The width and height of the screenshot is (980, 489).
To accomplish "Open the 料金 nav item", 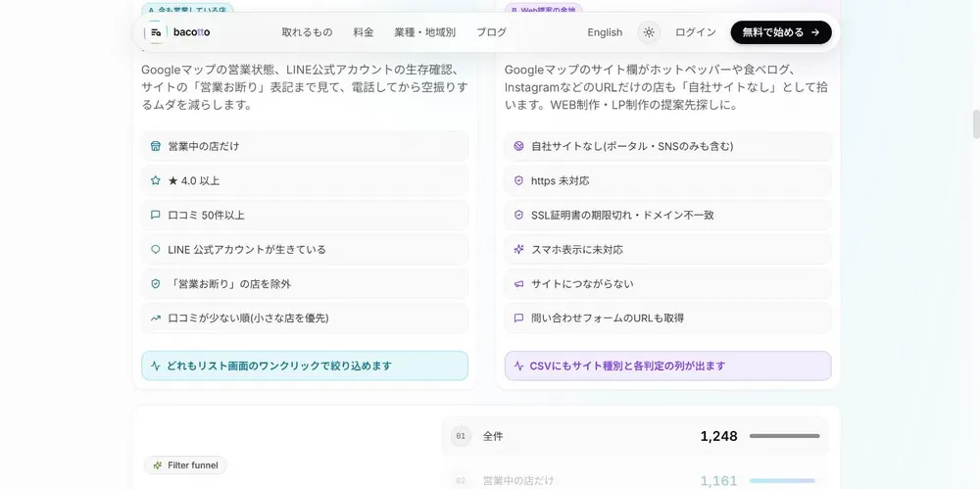I will click(x=364, y=32).
